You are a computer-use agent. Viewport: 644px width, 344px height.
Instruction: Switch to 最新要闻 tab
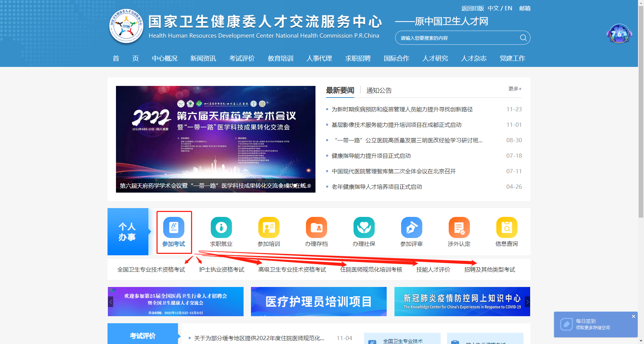pyautogui.click(x=340, y=90)
